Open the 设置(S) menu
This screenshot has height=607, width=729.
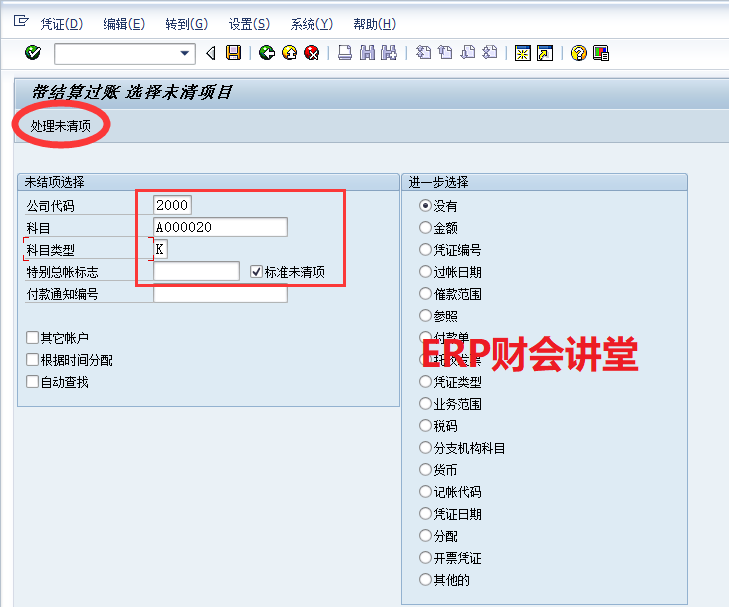click(x=248, y=24)
